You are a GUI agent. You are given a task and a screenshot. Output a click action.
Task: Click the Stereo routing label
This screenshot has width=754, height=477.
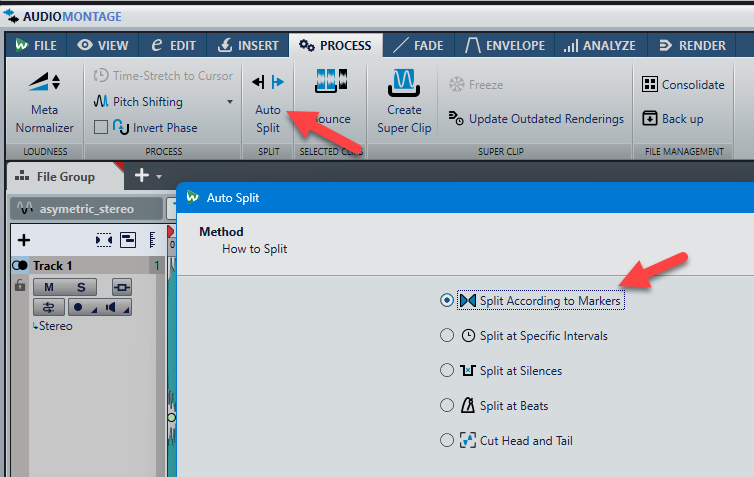(x=53, y=326)
